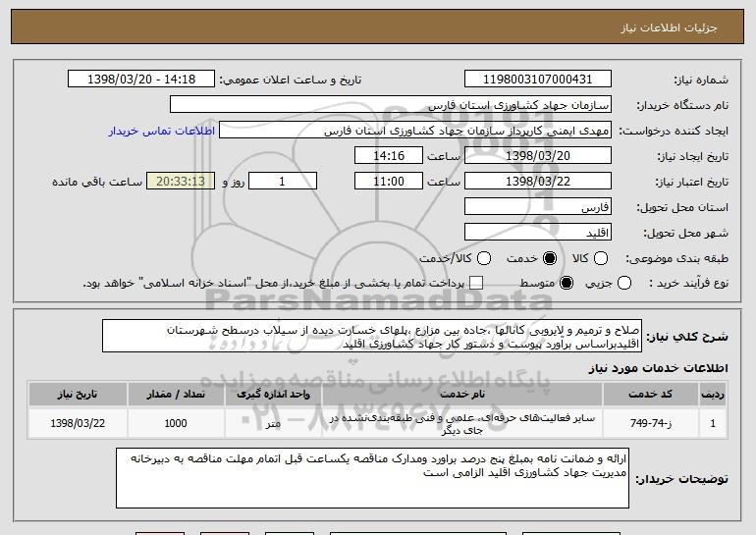The height and width of the screenshot is (535, 756).
Task: Click the نام خدمت column header
Action: tap(461, 395)
